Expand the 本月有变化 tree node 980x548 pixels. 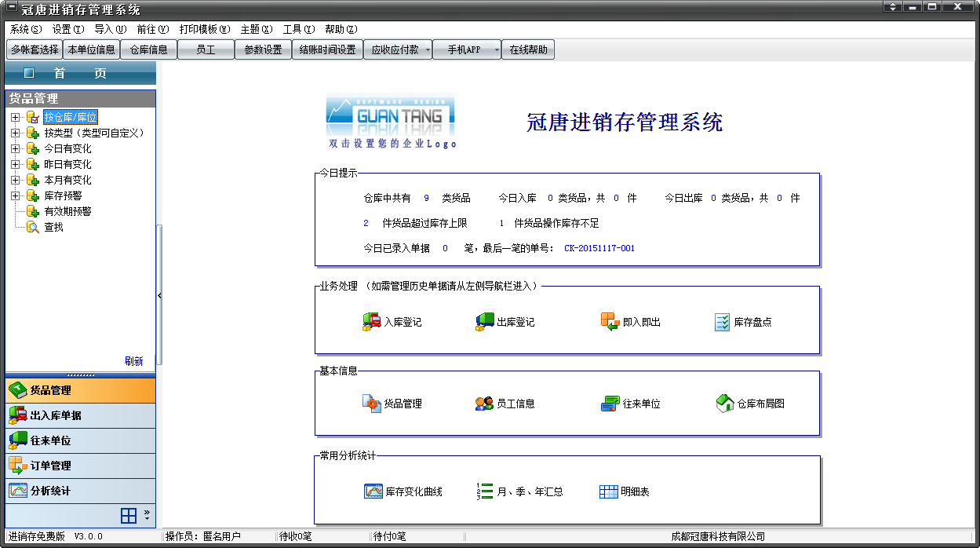15,180
